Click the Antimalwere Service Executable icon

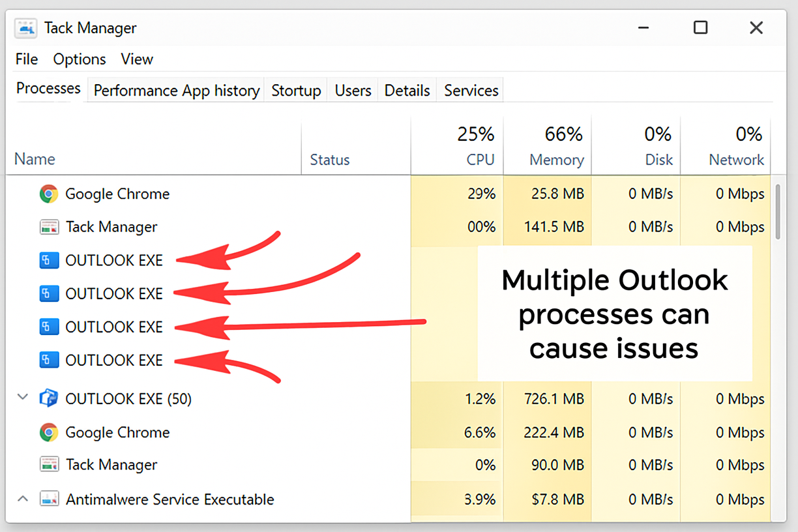(x=48, y=499)
